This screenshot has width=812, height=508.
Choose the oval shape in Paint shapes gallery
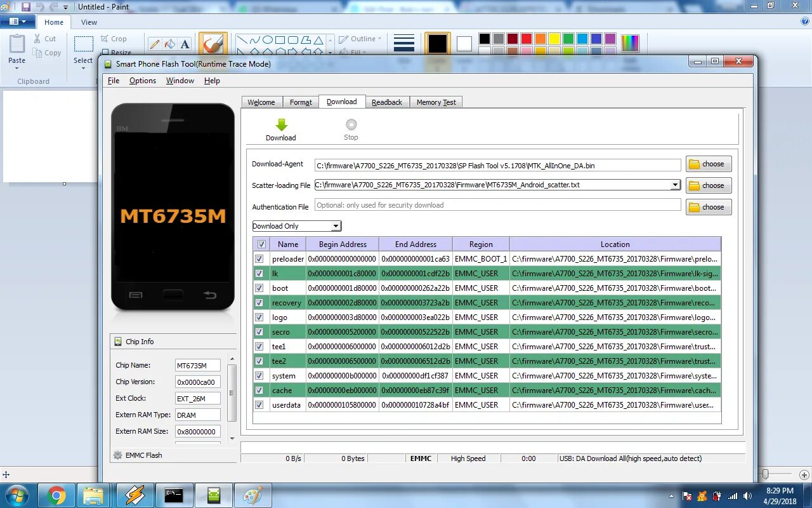coord(268,39)
